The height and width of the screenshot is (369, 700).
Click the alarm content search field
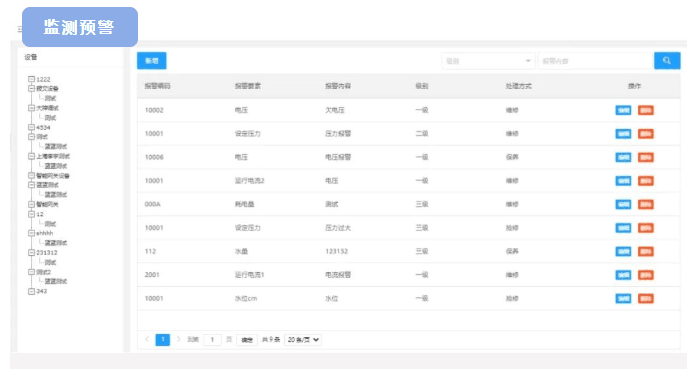point(596,61)
